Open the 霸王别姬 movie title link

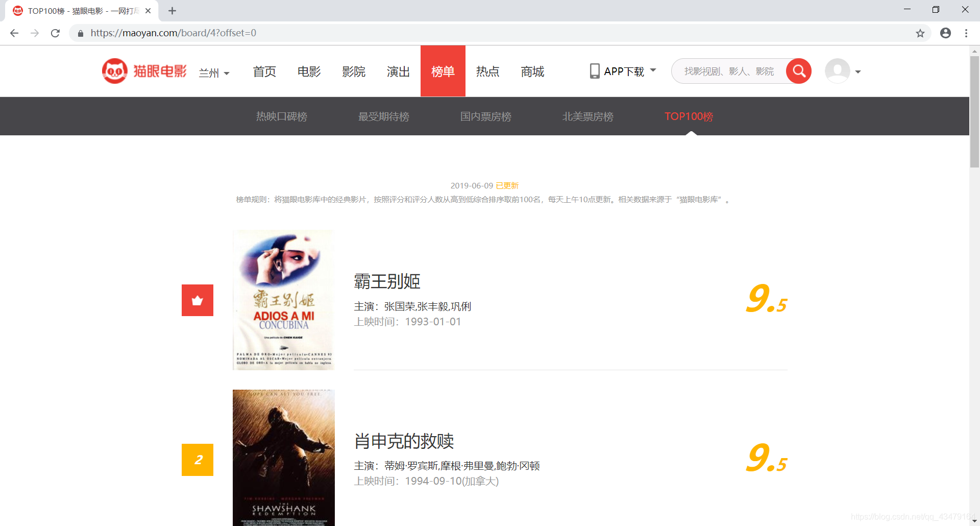pos(387,281)
